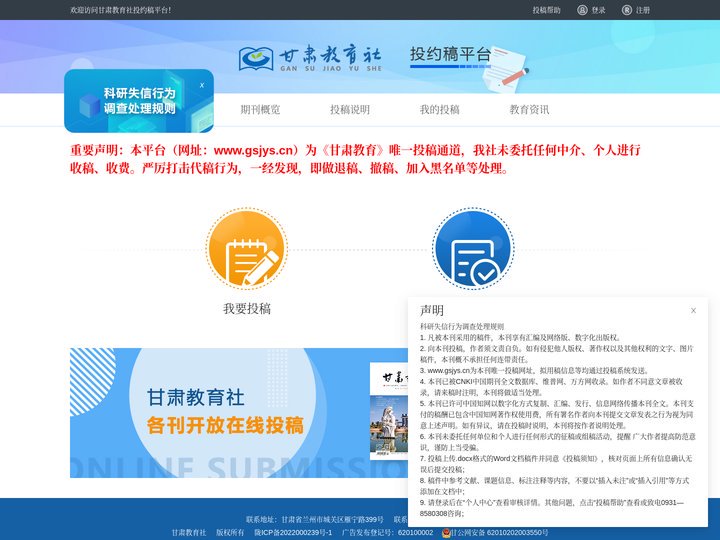The height and width of the screenshot is (540, 720).
Task: Open the 教育资讯 menu
Action: [529, 109]
